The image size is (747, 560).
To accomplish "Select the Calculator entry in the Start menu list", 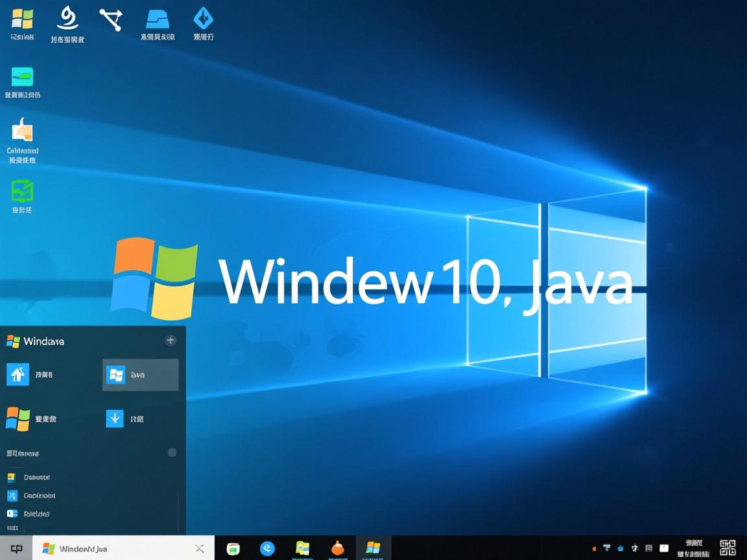I will pos(39,495).
